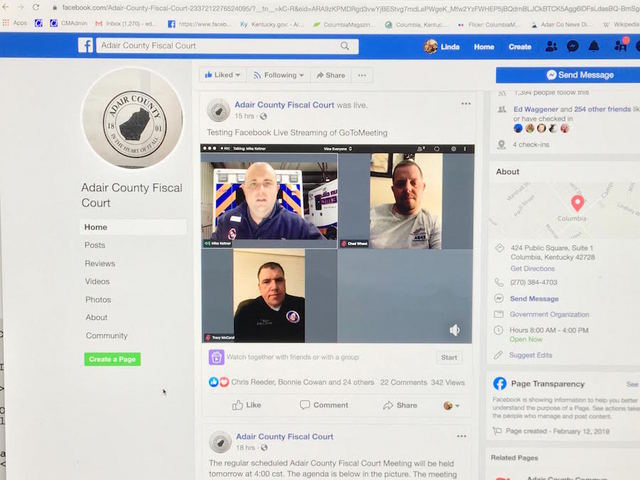640x480 pixels.
Task: Select Home in the page sidebar
Action: point(133,227)
